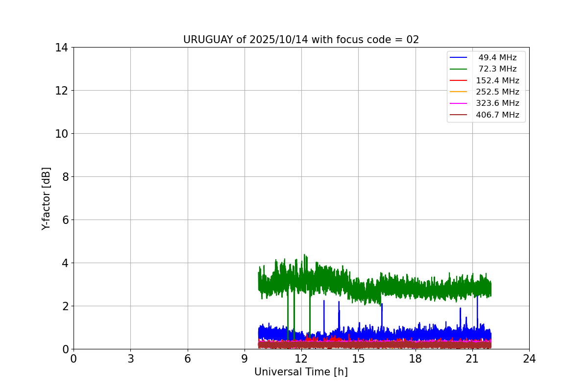Image resolution: width=588 pixels, height=392 pixels.
Task: Click the y-axis tick label 10
Action: coord(62,134)
